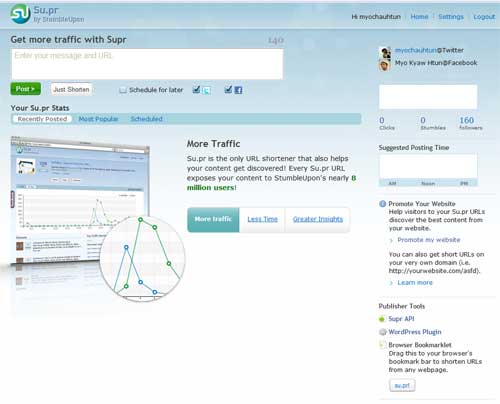The image size is (500, 404).
Task: Switch to the Scheduled stats tab
Action: coord(147,119)
